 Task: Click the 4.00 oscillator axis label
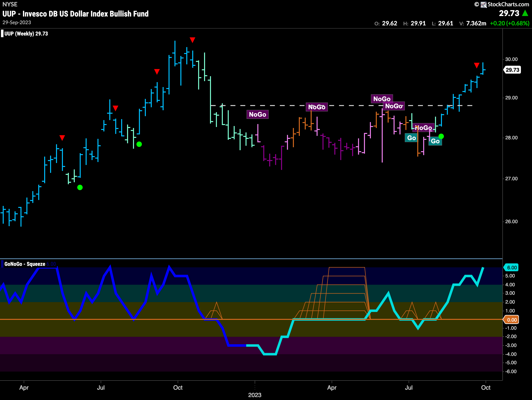[x=510, y=285]
